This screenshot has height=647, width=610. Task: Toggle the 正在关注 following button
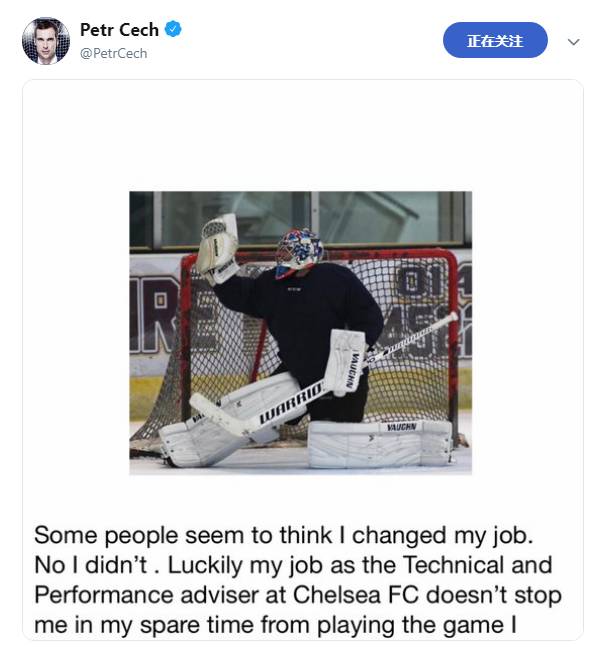click(495, 40)
